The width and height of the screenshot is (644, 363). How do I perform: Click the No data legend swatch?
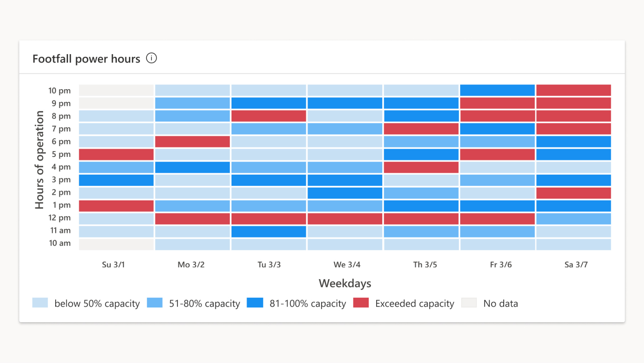pyautogui.click(x=469, y=303)
